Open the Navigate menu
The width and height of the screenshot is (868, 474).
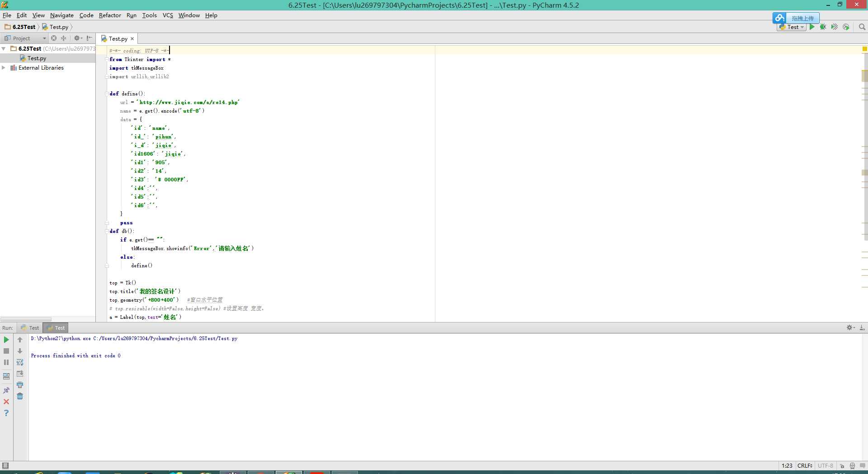[61, 15]
